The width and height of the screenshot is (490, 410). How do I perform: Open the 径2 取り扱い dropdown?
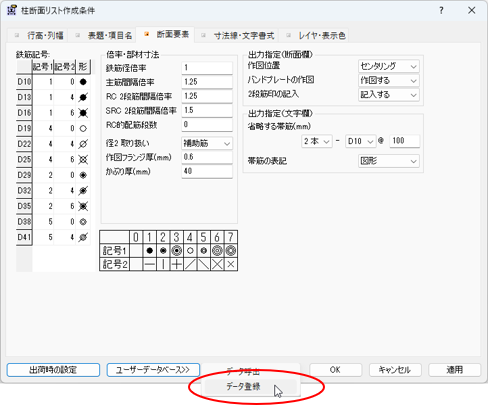point(207,144)
